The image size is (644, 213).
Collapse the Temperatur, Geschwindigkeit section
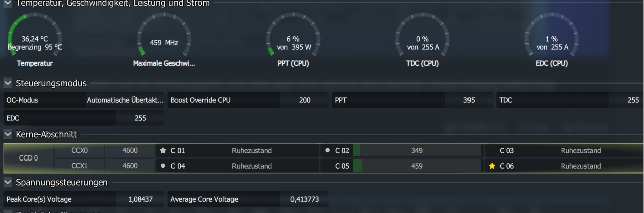pyautogui.click(x=8, y=4)
